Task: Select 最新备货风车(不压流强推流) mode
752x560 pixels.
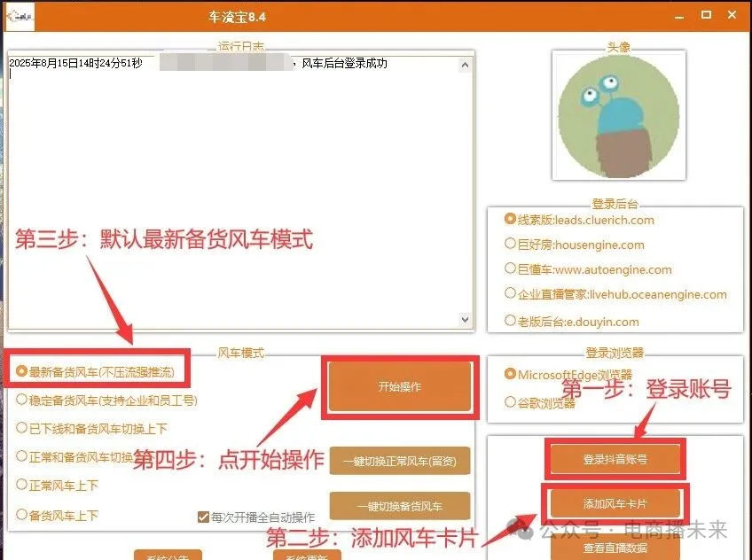Action: [22, 371]
